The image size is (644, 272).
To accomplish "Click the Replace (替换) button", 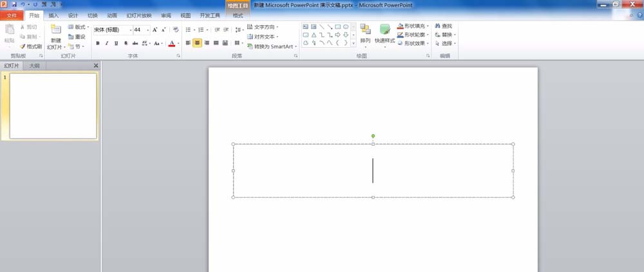I will click(x=445, y=35).
